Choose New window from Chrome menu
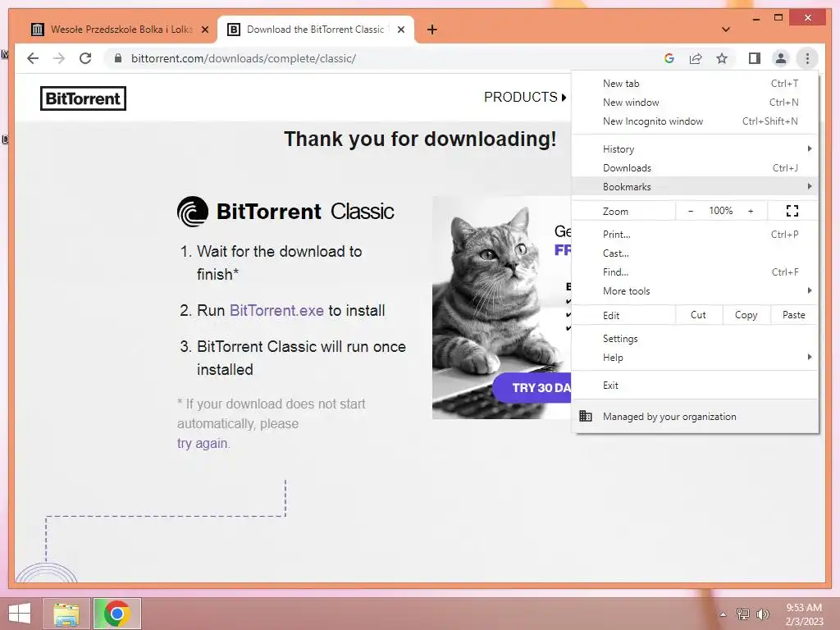This screenshot has height=630, width=840. pos(695,103)
